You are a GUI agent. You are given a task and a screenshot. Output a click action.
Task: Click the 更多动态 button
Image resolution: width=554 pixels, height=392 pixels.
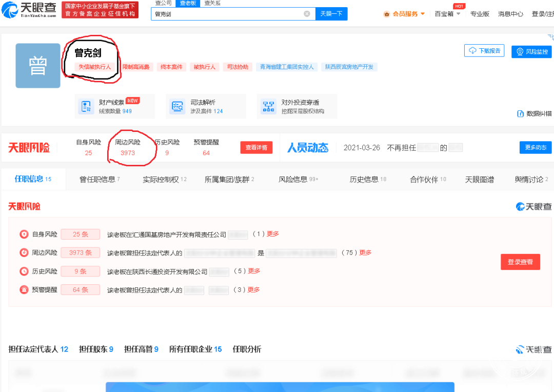[536, 147]
